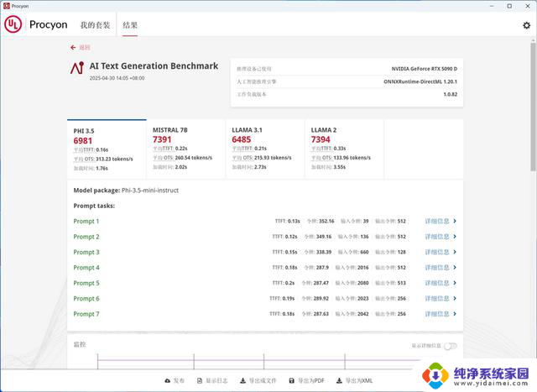Click the 监控 section heading
This screenshot has height=392, width=537.
click(x=80, y=344)
